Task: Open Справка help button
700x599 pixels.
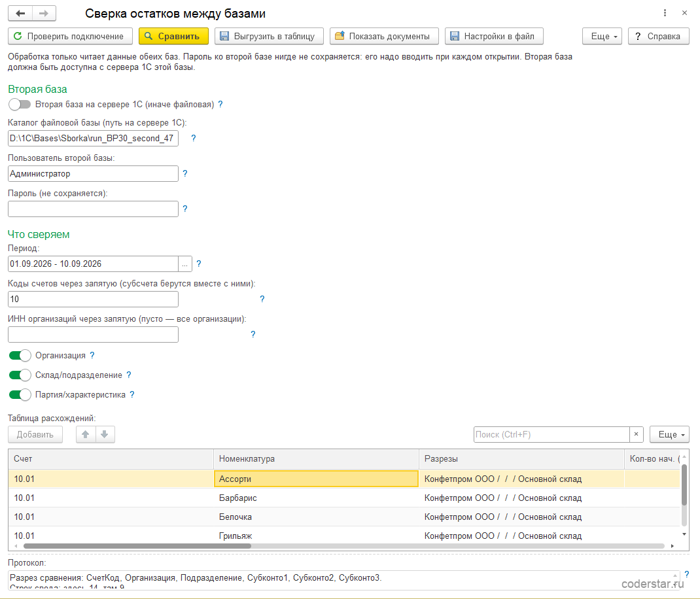Action: [x=659, y=36]
